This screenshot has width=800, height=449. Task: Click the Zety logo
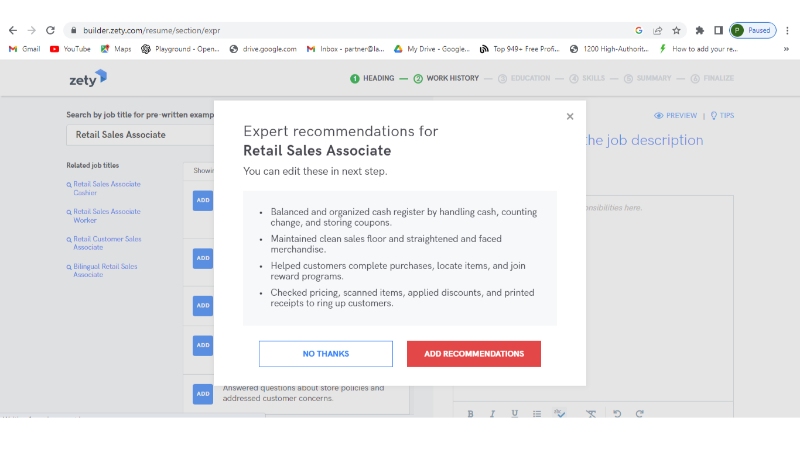[x=88, y=78]
